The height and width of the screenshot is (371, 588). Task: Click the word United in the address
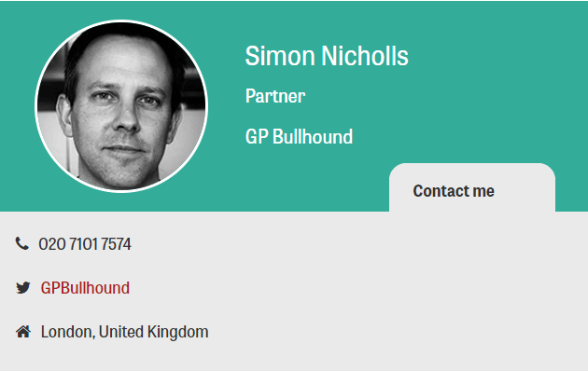pyautogui.click(x=121, y=332)
